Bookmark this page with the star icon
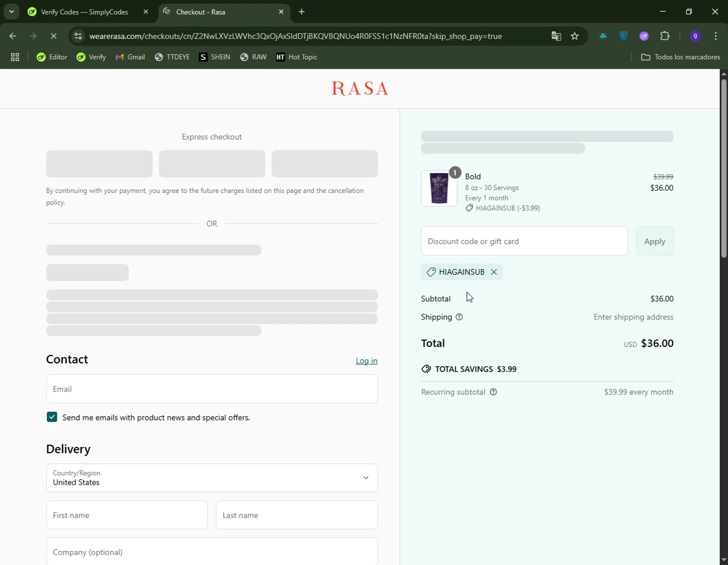The width and height of the screenshot is (728, 565). [575, 36]
